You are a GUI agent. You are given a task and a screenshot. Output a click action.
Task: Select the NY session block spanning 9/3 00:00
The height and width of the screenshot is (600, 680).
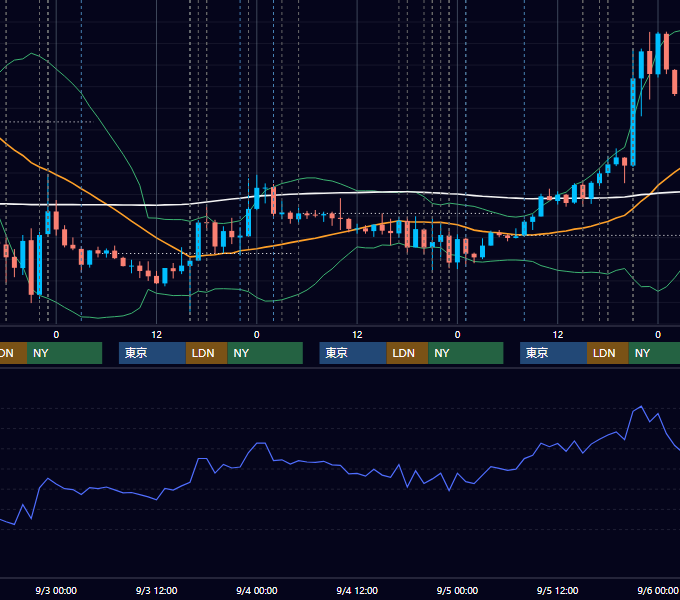click(64, 353)
